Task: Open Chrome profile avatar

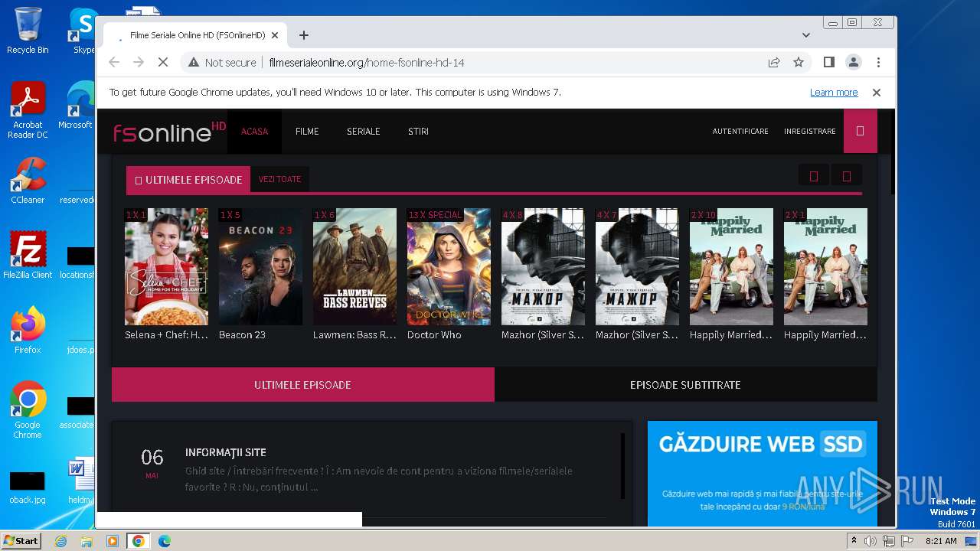Action: click(x=853, y=62)
